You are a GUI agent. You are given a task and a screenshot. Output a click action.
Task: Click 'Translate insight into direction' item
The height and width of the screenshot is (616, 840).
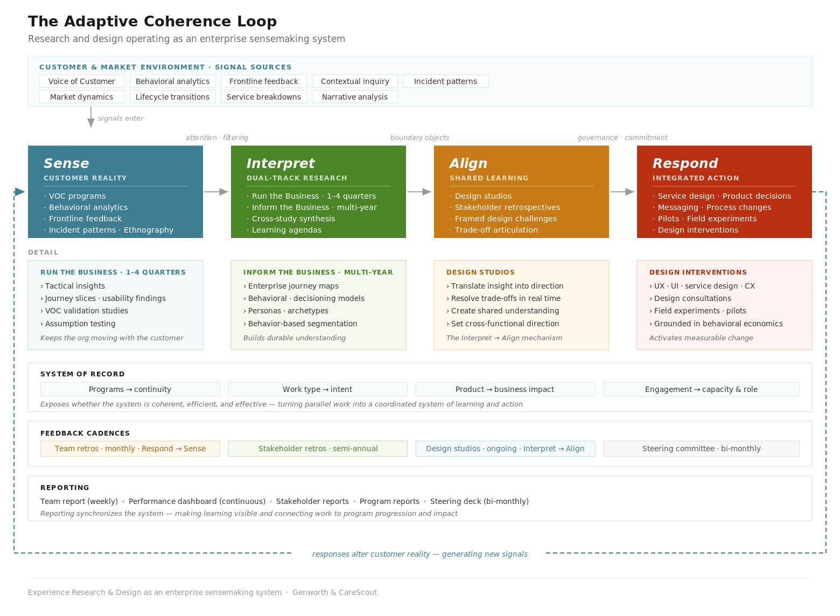coord(507,286)
